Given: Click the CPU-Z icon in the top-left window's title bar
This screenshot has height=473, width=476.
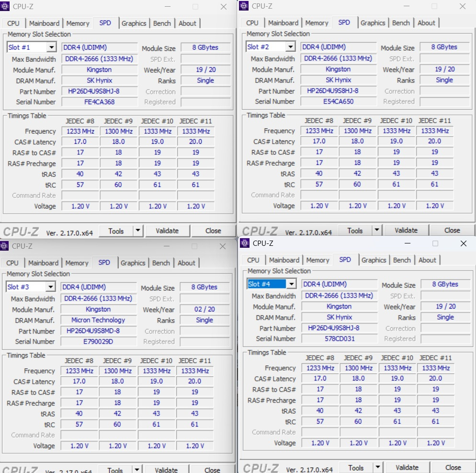Looking at the screenshot, I should 5,6.
